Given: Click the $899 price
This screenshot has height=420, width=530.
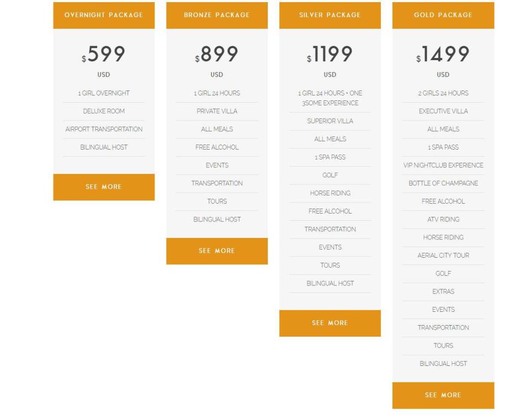Looking at the screenshot, I should point(217,55).
